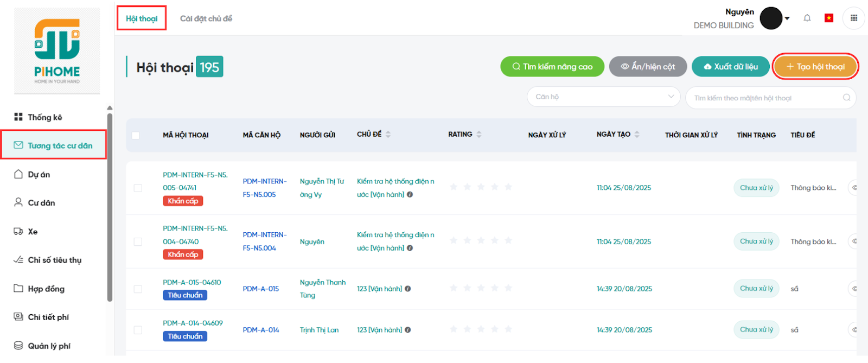Click Xuất dữ liệu export button
Image resolution: width=868 pixels, height=363 pixels.
[730, 67]
